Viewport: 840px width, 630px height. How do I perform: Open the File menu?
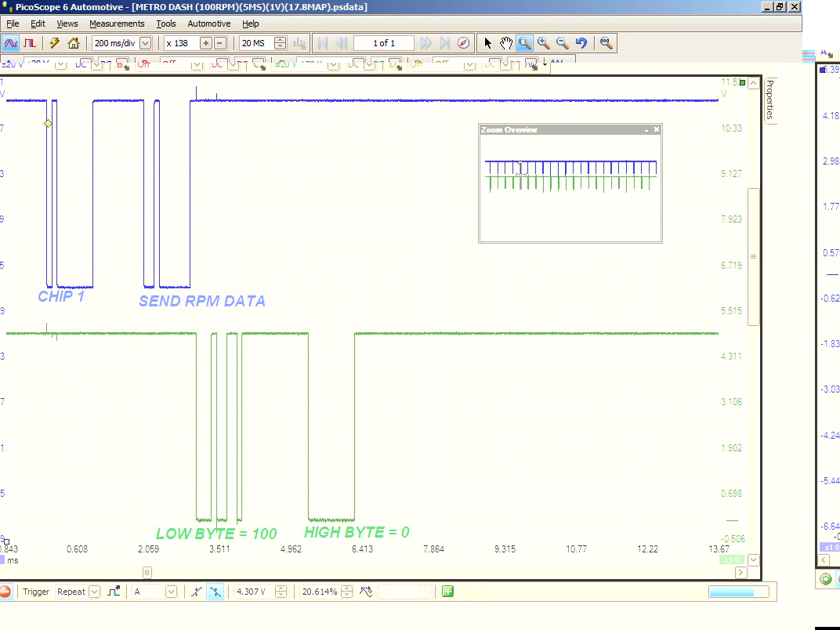(x=13, y=24)
